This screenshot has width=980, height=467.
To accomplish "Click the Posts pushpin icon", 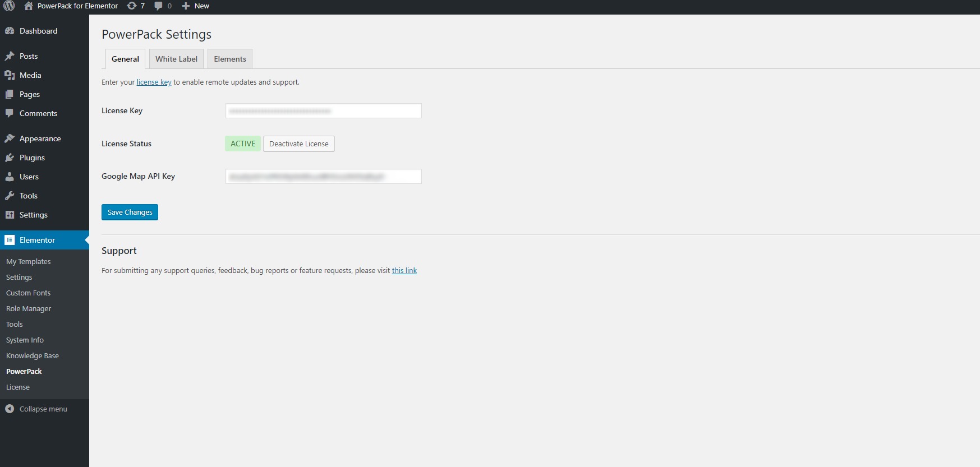I will pos(10,56).
